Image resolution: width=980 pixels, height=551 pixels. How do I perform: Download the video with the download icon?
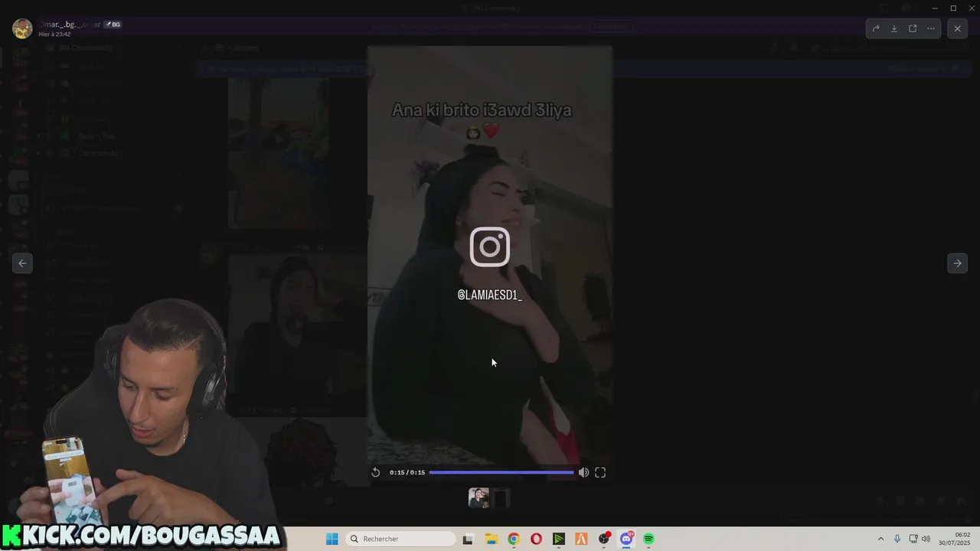tap(894, 28)
